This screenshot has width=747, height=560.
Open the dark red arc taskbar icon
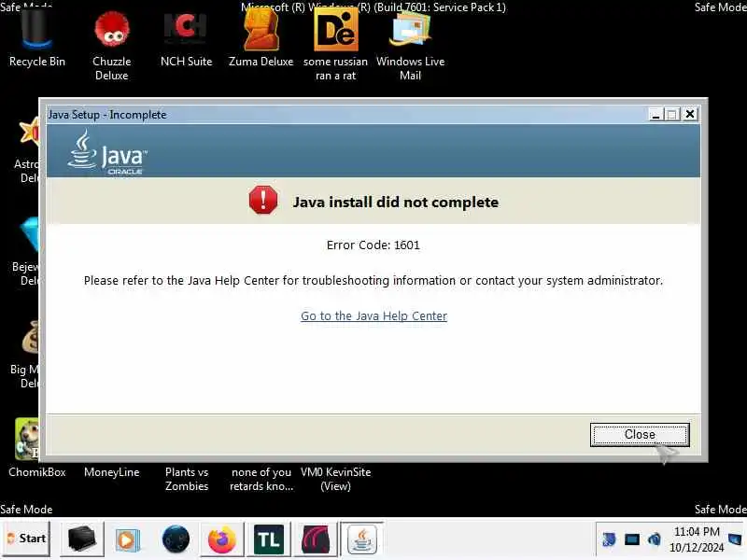(x=316, y=539)
